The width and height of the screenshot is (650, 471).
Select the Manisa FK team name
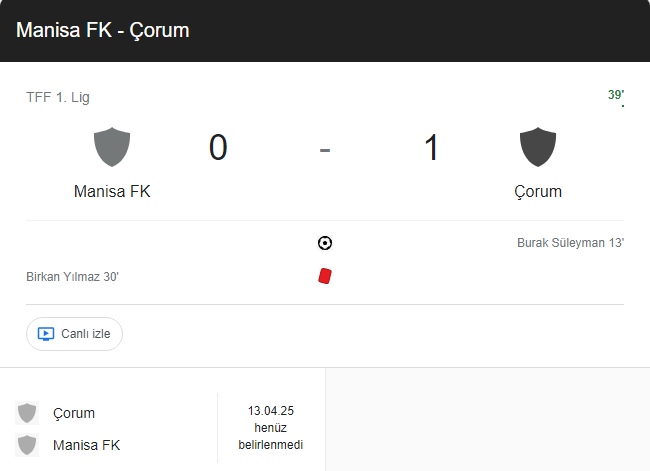point(112,192)
